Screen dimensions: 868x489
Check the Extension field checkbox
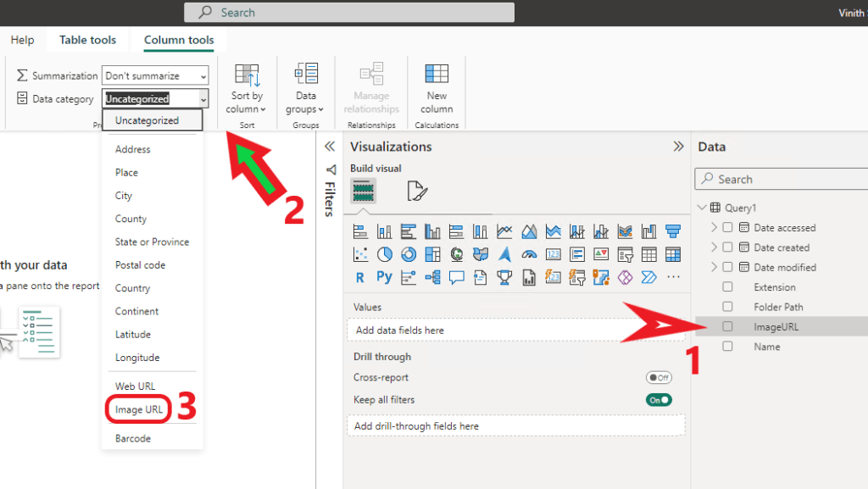coord(727,286)
